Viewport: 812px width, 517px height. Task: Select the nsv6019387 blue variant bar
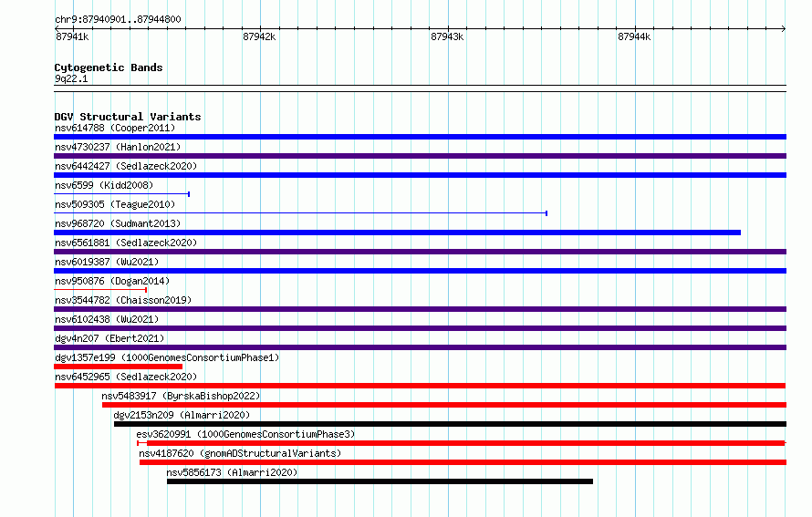click(x=420, y=271)
